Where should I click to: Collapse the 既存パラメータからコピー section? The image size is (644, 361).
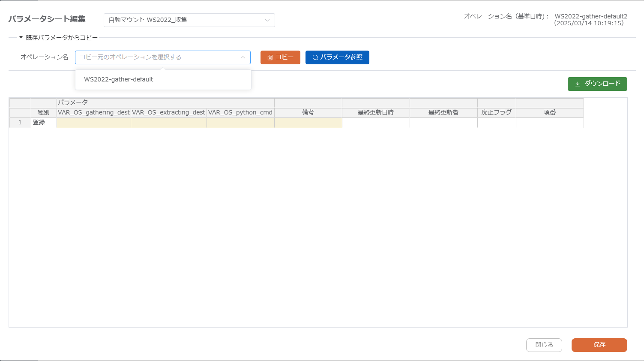click(x=21, y=38)
